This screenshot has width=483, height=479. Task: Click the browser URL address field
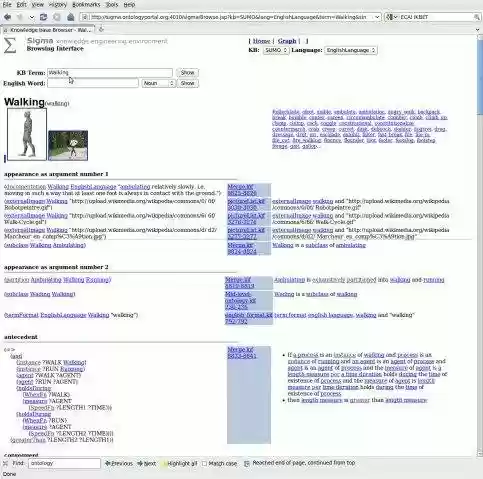pyautogui.click(x=231, y=17)
